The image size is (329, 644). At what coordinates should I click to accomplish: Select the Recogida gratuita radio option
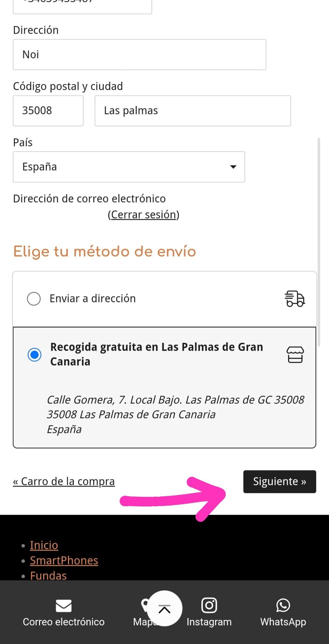pos(34,355)
